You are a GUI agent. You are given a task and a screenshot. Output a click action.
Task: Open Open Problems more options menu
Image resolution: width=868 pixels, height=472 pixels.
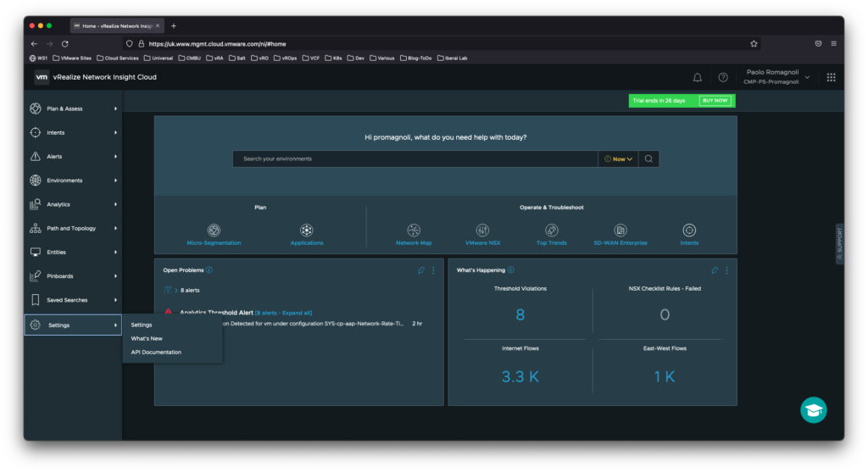433,270
